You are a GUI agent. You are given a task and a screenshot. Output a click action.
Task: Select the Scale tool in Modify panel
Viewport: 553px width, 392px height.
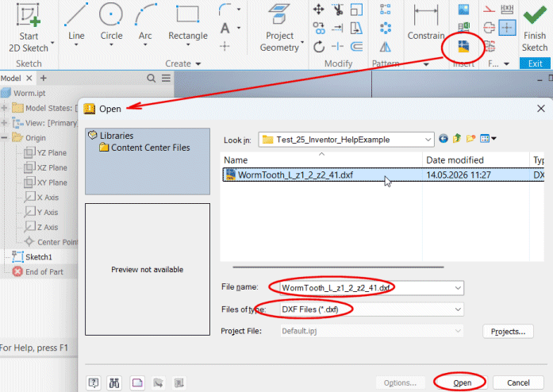[356, 10]
